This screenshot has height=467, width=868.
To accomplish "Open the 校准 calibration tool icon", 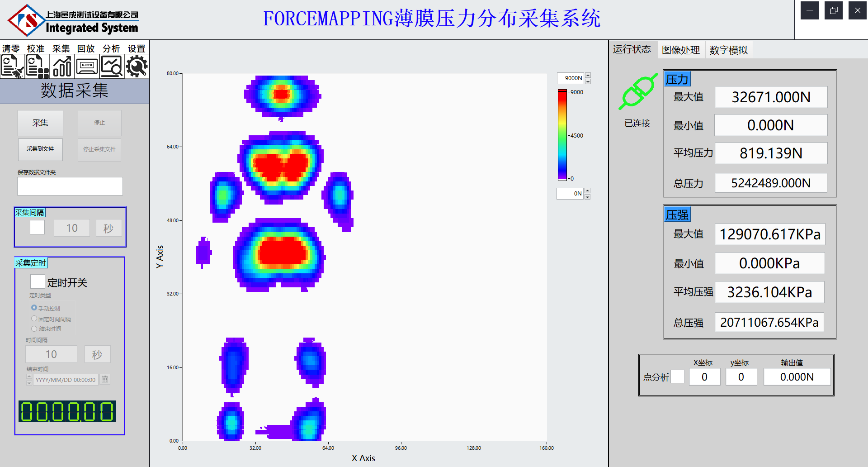I will (x=37, y=67).
